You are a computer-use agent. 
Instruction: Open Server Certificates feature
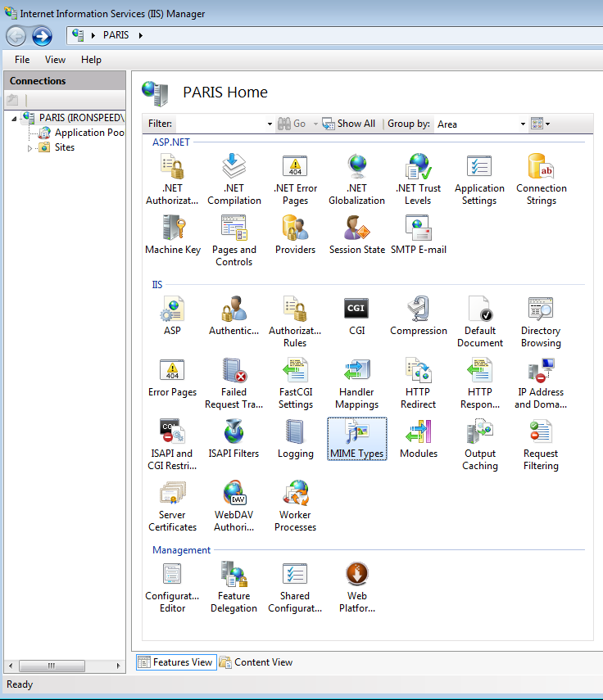(172, 506)
